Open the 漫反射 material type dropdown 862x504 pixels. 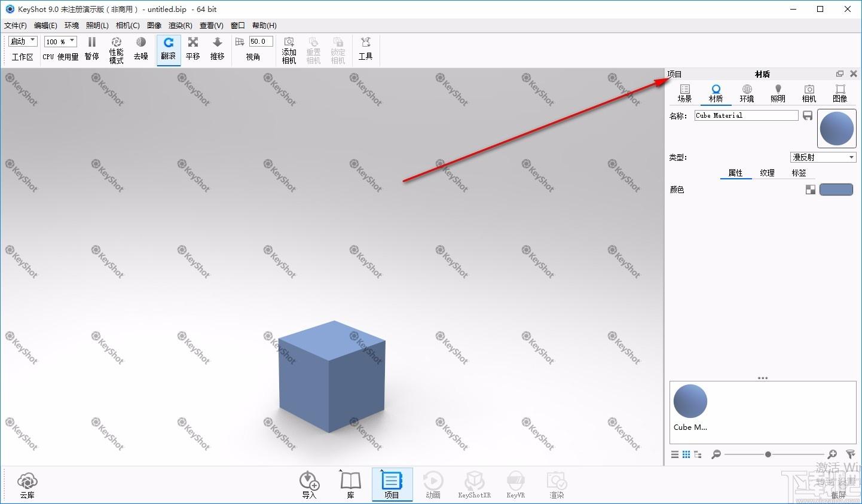823,157
